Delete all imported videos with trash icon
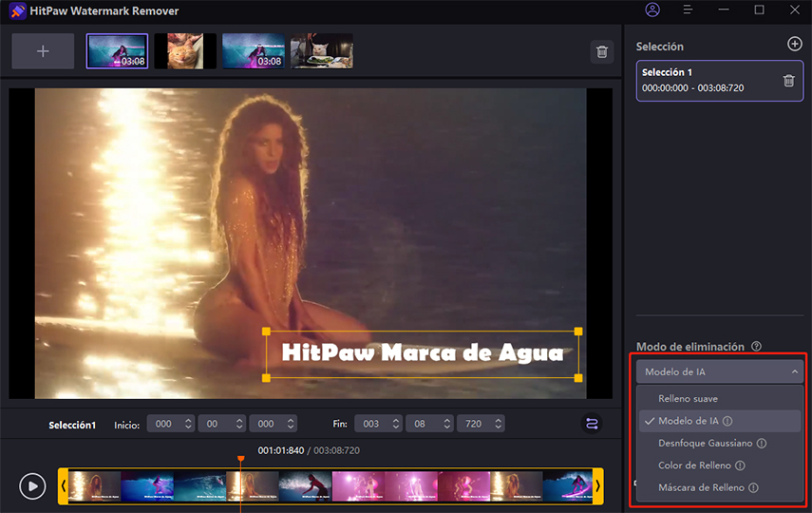 click(x=601, y=52)
